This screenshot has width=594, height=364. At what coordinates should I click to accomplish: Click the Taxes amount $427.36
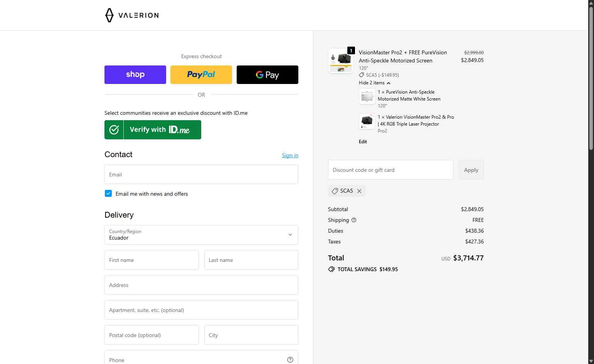pyautogui.click(x=475, y=242)
